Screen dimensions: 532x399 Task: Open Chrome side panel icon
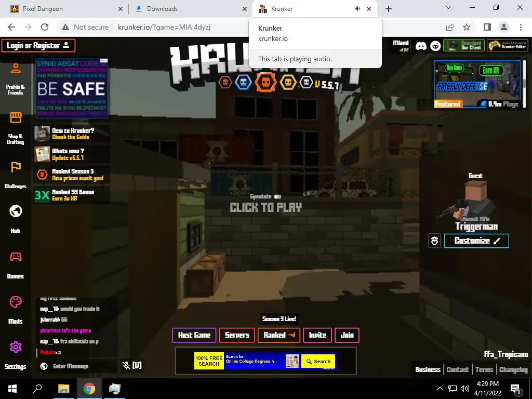[x=487, y=27]
